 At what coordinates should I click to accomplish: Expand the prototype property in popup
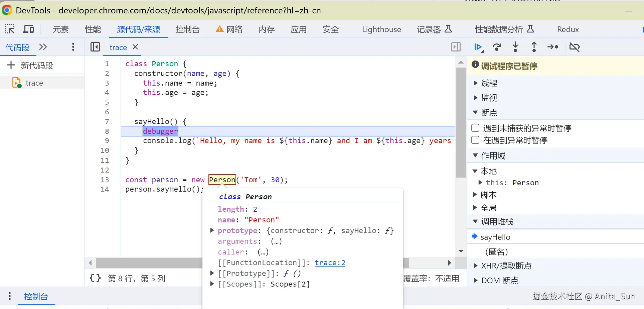click(x=212, y=230)
